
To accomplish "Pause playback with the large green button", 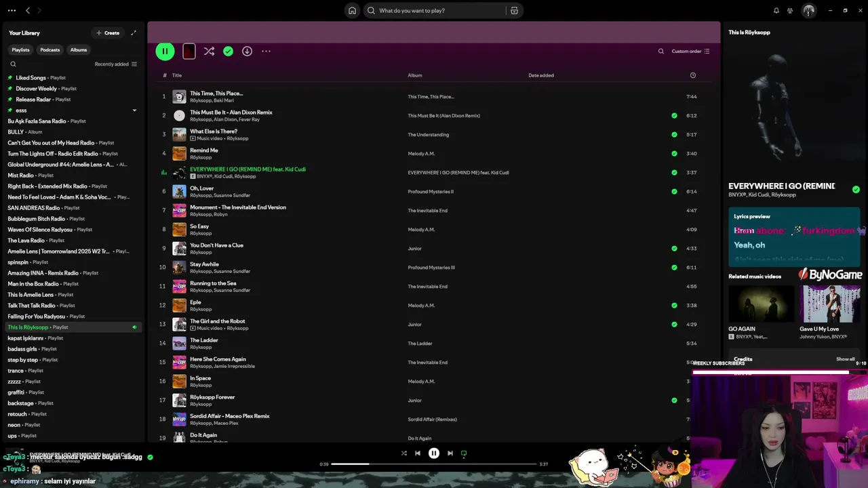I will click(165, 51).
